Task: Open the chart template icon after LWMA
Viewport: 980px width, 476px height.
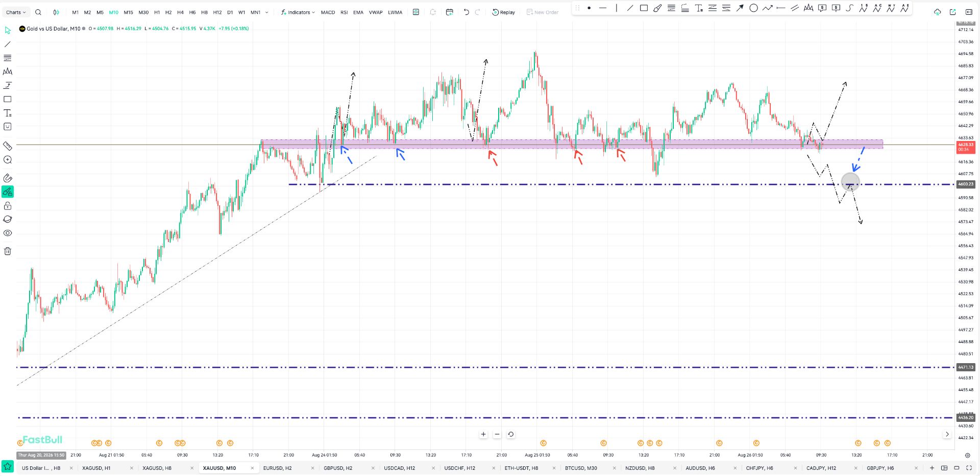Action: (x=416, y=12)
